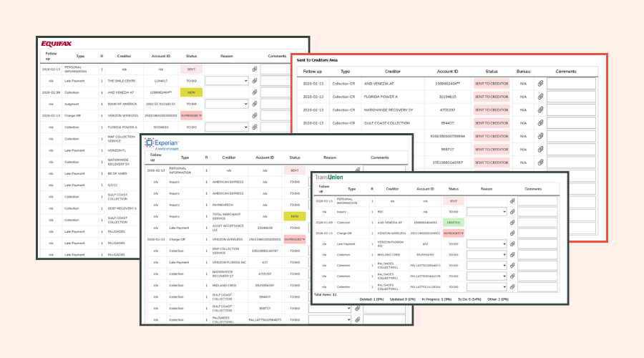The width and height of the screenshot is (644, 358).
Task: Click paperclip on TransUnion VERIZON WIRELESS row
Action: point(512,233)
